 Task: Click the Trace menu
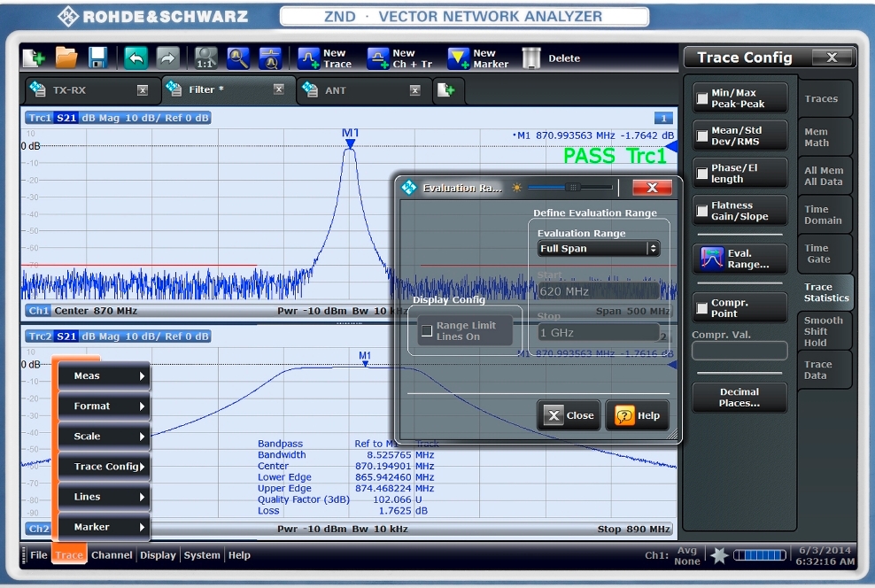click(69, 555)
